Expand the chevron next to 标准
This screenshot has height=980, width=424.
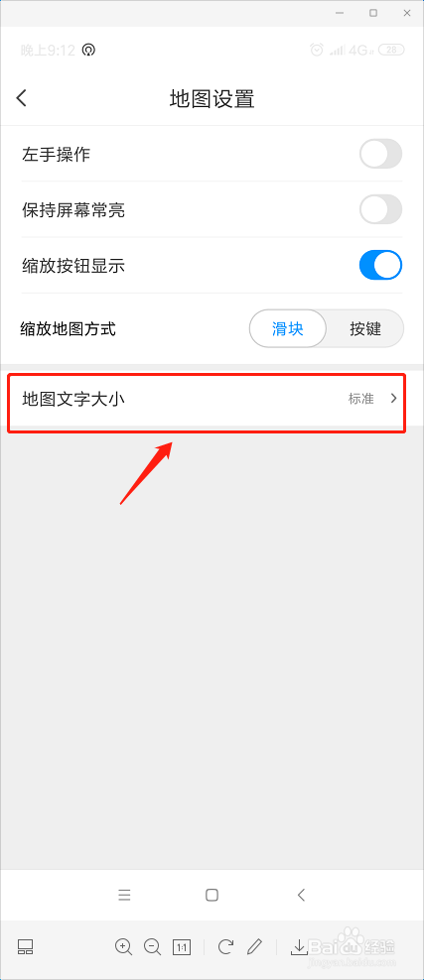coord(393,398)
